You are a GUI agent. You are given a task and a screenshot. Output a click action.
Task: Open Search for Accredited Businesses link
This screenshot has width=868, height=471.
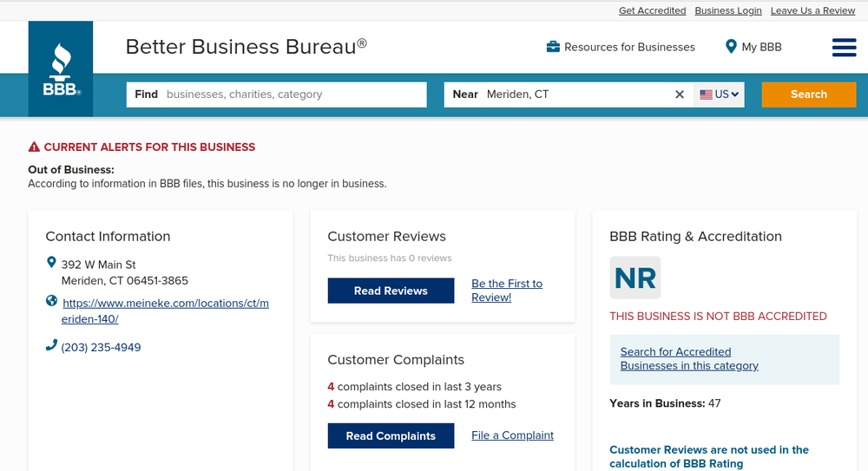coord(688,358)
